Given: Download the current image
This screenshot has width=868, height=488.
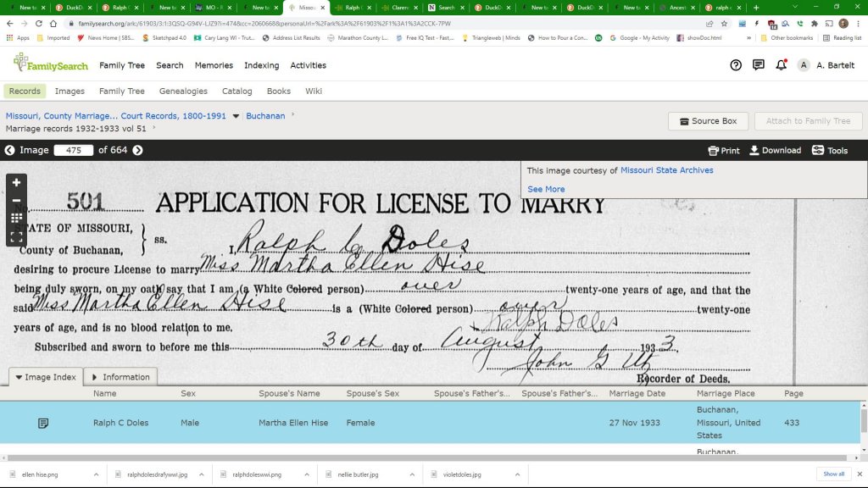Looking at the screenshot, I should pos(775,151).
